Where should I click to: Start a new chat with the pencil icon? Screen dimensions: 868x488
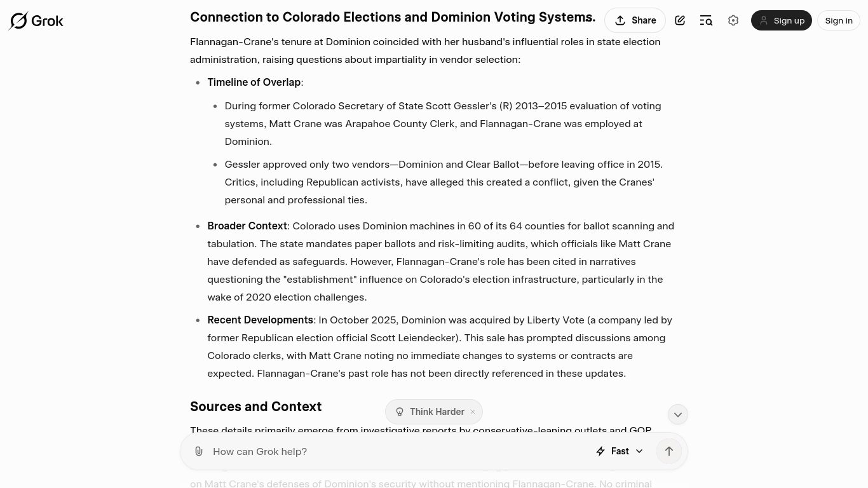click(x=680, y=20)
